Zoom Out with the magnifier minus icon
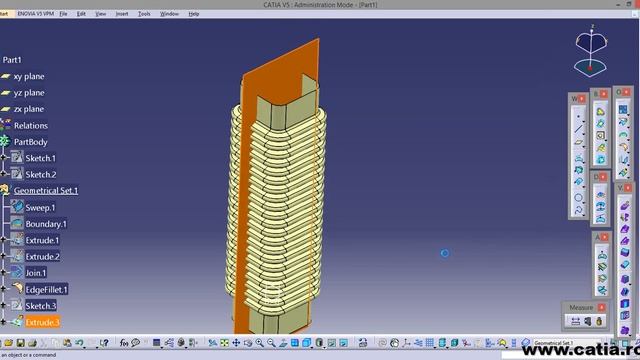The width and height of the screenshot is (640, 360). (271, 343)
